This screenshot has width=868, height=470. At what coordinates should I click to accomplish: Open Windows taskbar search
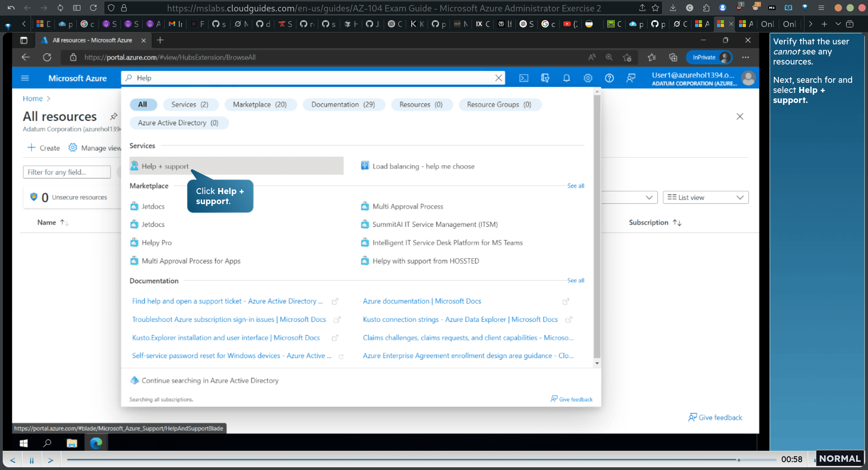[x=47, y=443]
